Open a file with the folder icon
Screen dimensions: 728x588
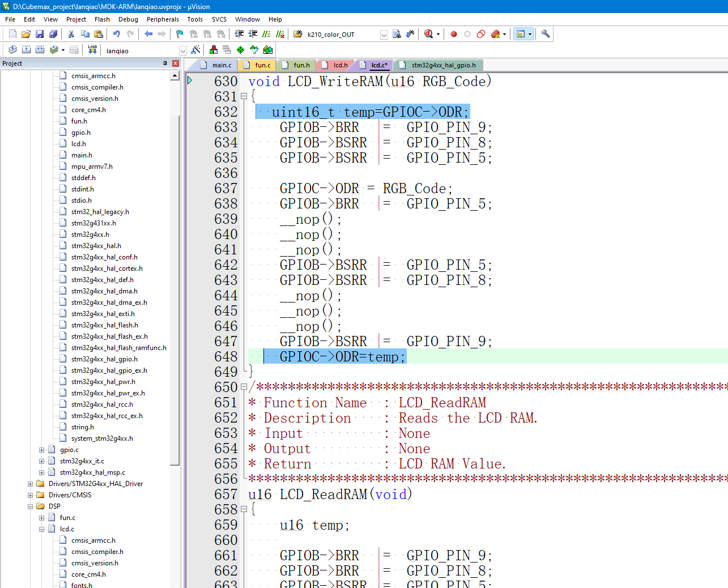click(x=26, y=34)
